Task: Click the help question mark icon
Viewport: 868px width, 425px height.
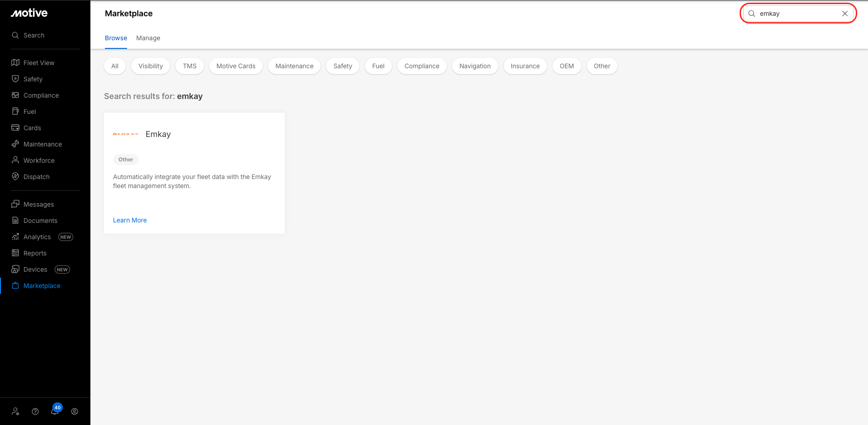Action: [35, 411]
